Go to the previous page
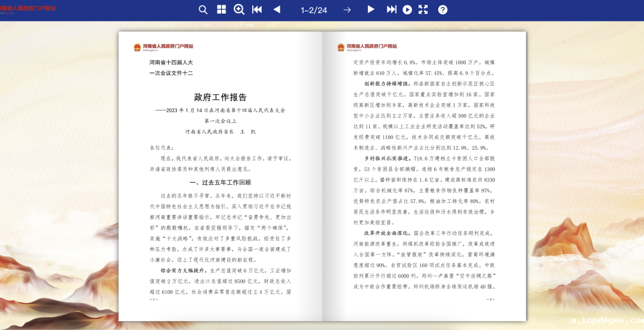The image size is (644, 330). click(x=277, y=10)
